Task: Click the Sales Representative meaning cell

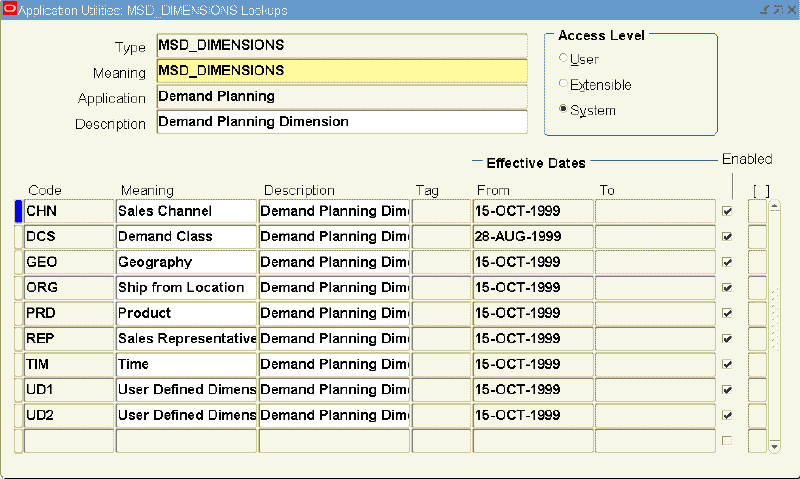Action: click(x=186, y=339)
